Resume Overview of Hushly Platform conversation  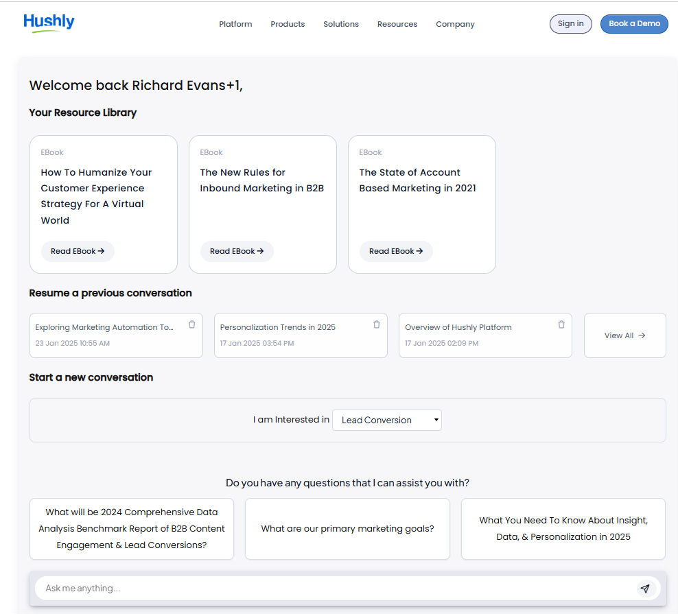485,335
